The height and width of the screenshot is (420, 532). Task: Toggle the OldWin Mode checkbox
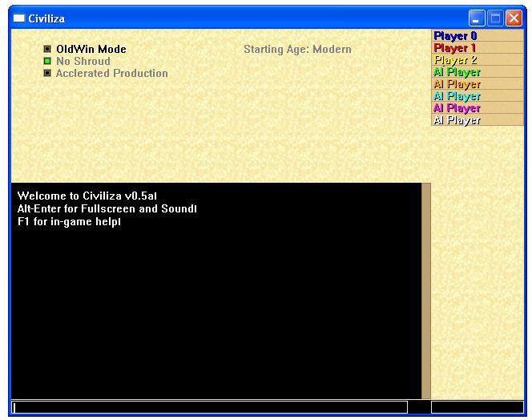point(47,50)
